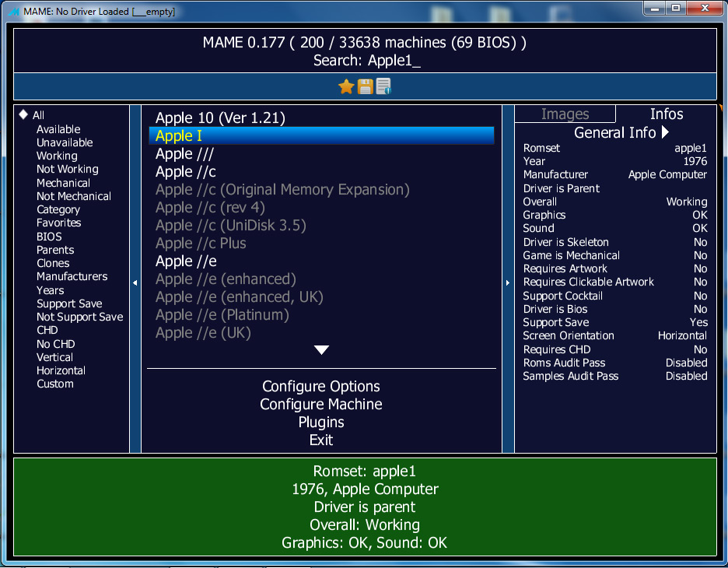Choose the Clones filter
The width and height of the screenshot is (728, 568).
coord(53,263)
